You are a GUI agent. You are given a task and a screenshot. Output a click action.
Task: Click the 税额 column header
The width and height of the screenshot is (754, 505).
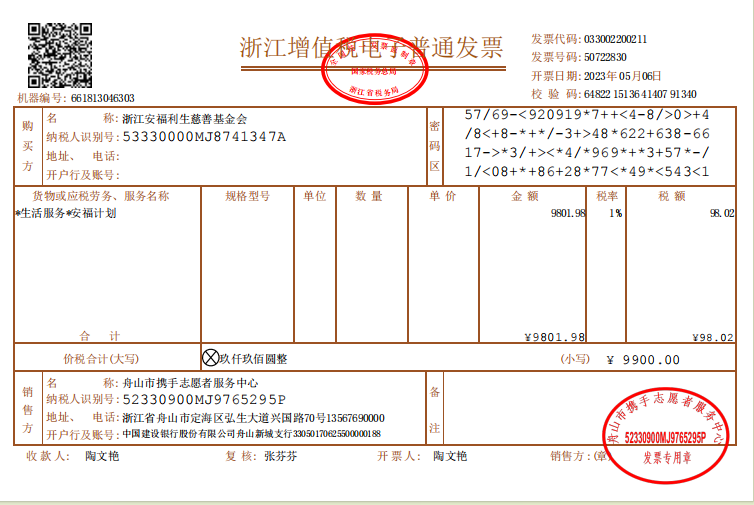pos(672,196)
